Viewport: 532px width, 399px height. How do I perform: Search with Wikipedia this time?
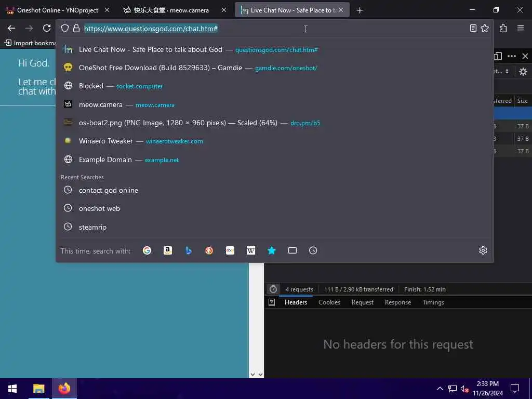pos(251,251)
